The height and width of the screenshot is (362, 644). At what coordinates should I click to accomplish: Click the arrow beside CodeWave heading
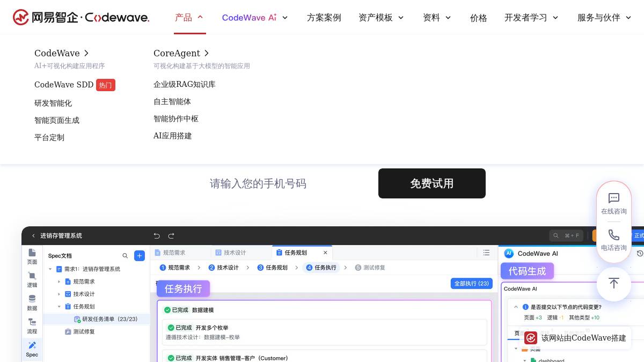point(86,53)
